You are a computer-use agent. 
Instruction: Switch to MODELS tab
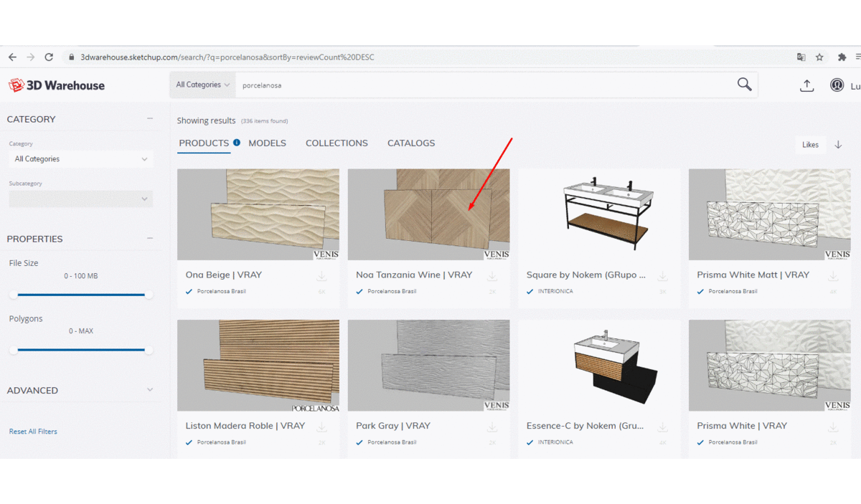[268, 143]
